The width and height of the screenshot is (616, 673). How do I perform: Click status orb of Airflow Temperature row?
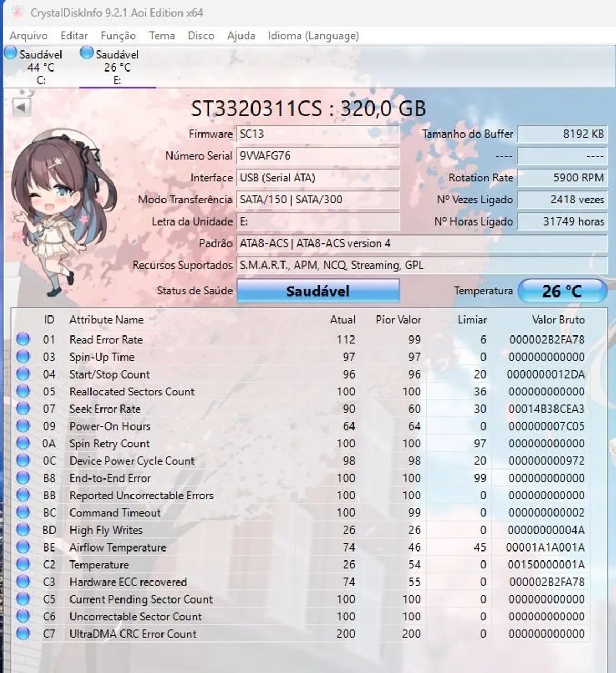click(23, 547)
